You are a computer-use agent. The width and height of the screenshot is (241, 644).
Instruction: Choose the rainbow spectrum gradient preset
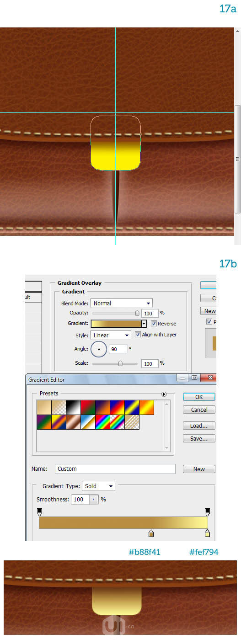[x=102, y=422]
